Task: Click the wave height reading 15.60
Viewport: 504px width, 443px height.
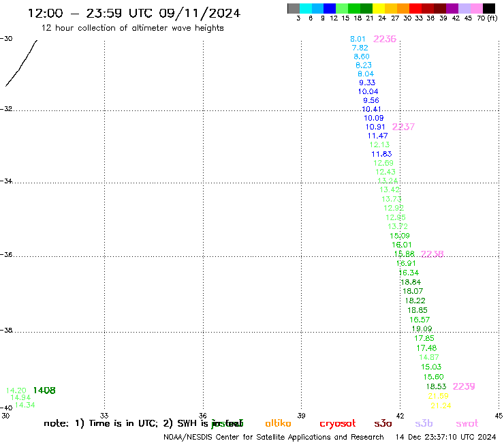Action: [434, 377]
